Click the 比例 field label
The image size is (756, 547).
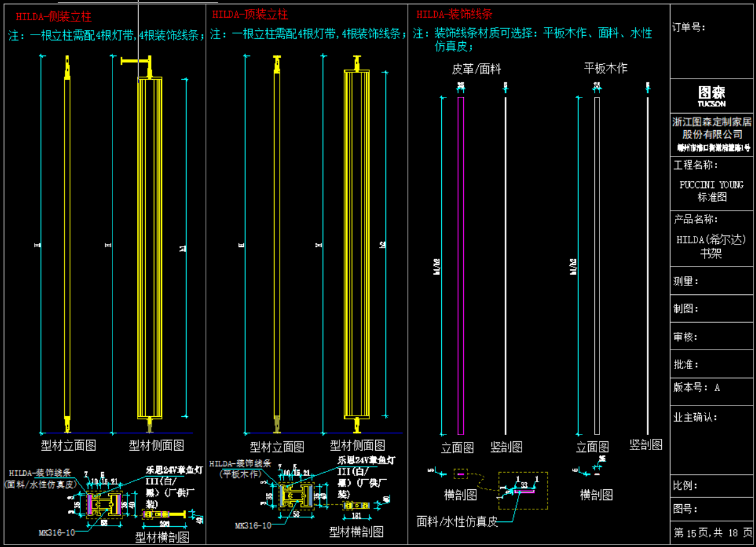click(686, 486)
